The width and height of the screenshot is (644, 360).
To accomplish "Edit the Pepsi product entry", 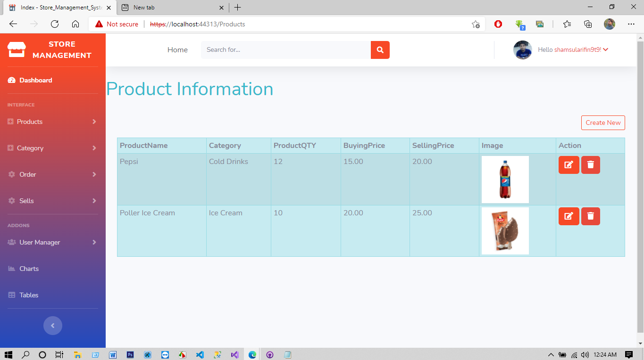I will (569, 164).
